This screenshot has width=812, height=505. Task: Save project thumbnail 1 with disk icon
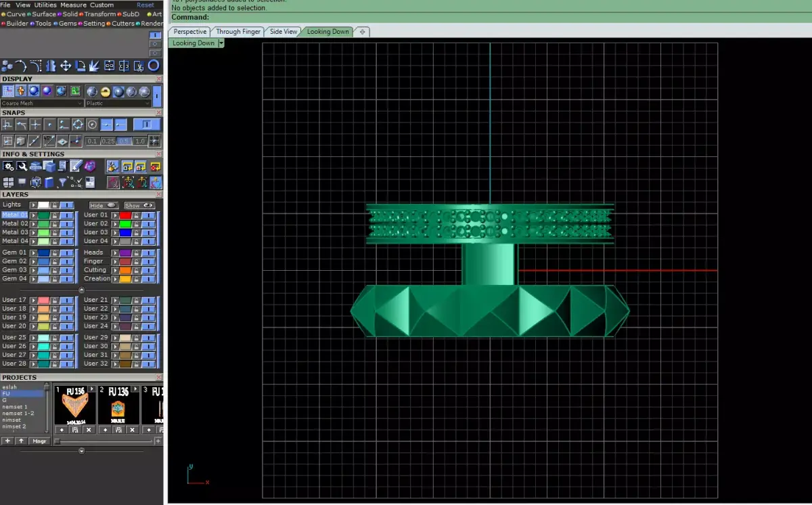coord(75,430)
